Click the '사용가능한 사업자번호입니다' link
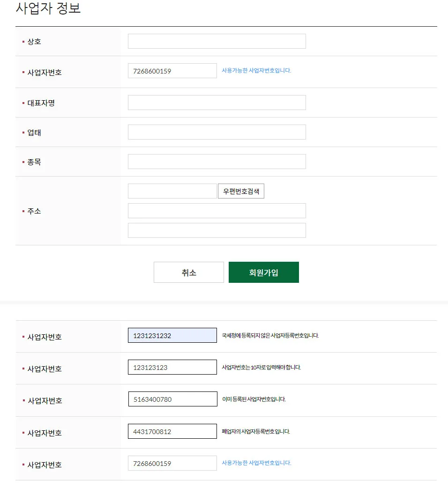The height and width of the screenshot is (494, 448). click(x=256, y=70)
